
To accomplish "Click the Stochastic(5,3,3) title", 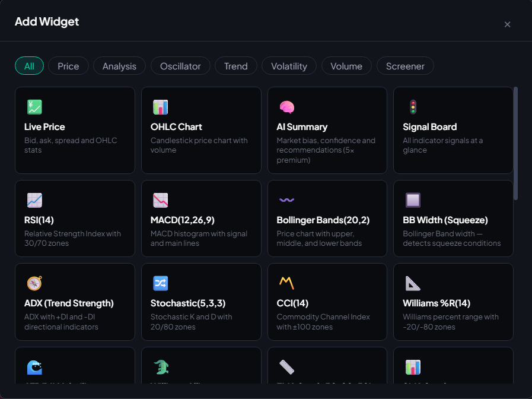I will (188, 303).
